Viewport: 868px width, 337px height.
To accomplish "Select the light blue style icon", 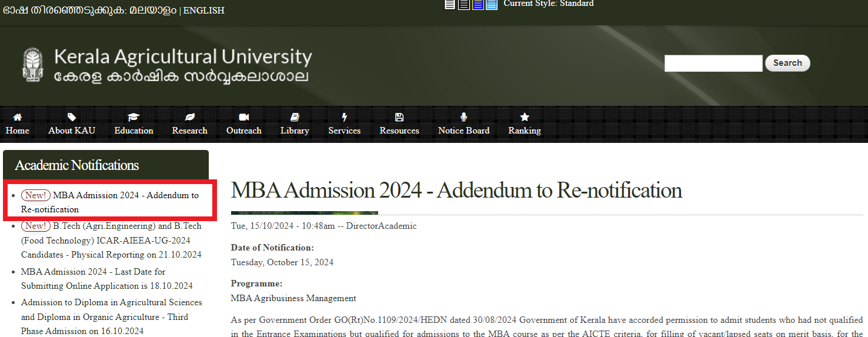I will [x=492, y=5].
